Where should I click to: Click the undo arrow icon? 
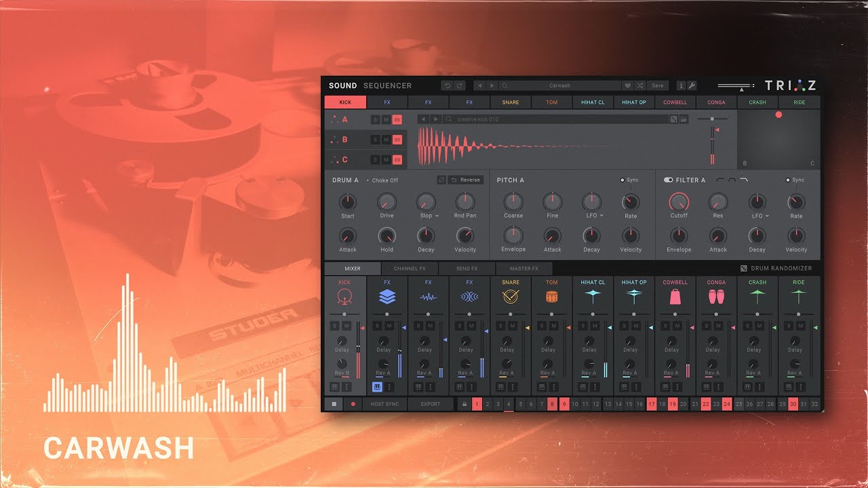(x=447, y=86)
